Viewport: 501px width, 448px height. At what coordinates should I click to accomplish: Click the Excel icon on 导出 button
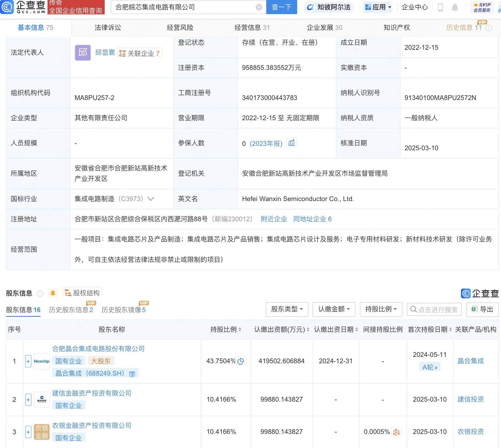[474, 309]
